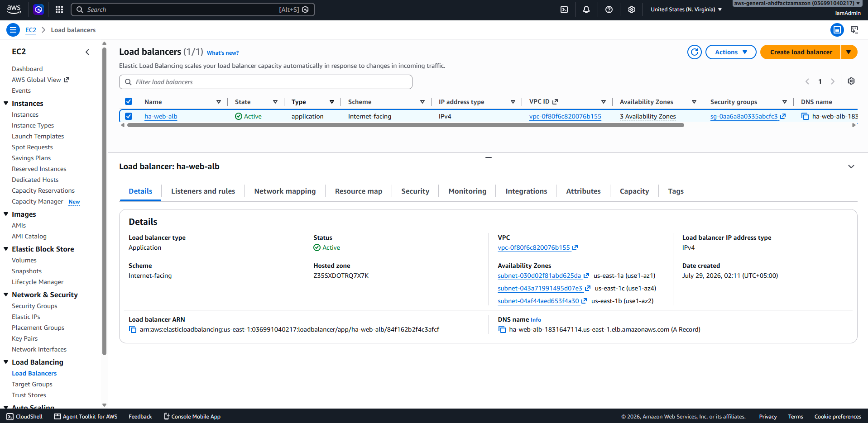
Task: Toggle the select-all load balancers checkbox
Action: coord(129,101)
